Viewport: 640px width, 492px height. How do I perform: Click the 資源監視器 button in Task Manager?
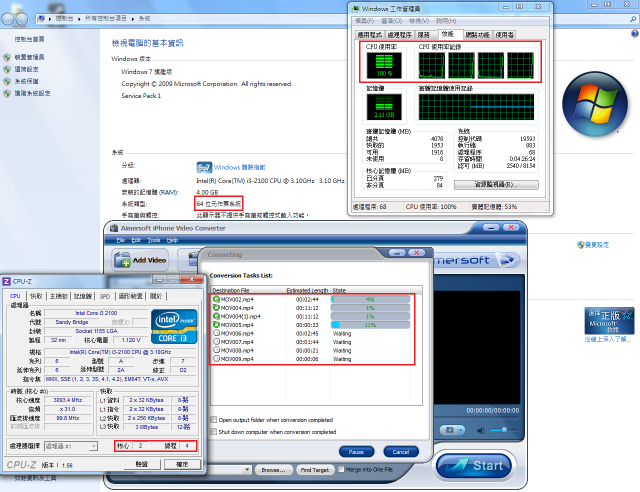[x=496, y=185]
